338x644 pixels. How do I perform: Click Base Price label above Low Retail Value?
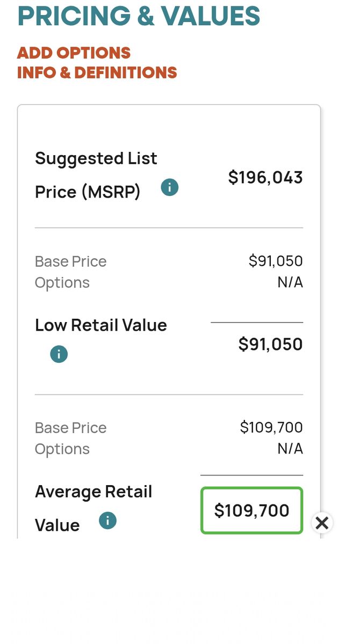71,261
